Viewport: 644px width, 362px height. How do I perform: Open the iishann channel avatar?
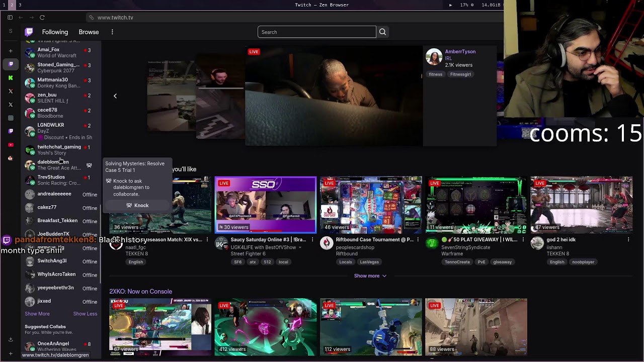click(537, 243)
